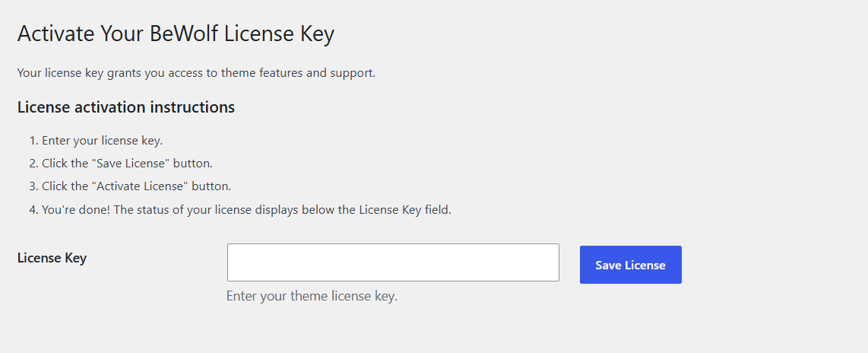Screen dimensions: 868x353
Task: Click the "You're done!" status instruction line
Action: 246,210
